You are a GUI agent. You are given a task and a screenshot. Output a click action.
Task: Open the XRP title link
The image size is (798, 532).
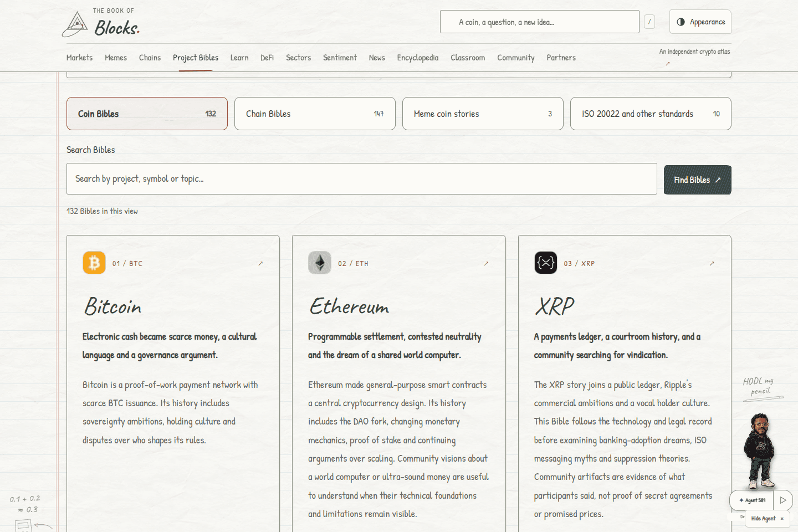[555, 306]
